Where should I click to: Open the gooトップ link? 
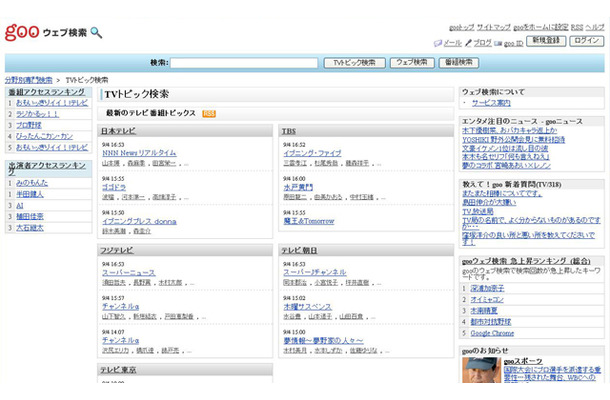[x=461, y=27]
